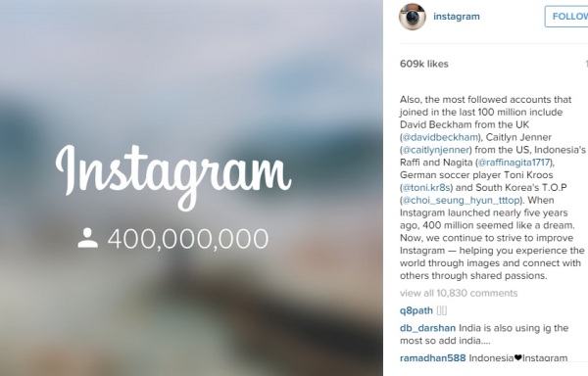Click the post caption text

pos(492,188)
